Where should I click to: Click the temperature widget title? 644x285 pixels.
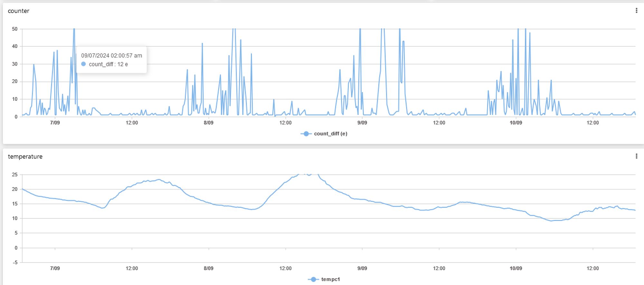[25, 157]
